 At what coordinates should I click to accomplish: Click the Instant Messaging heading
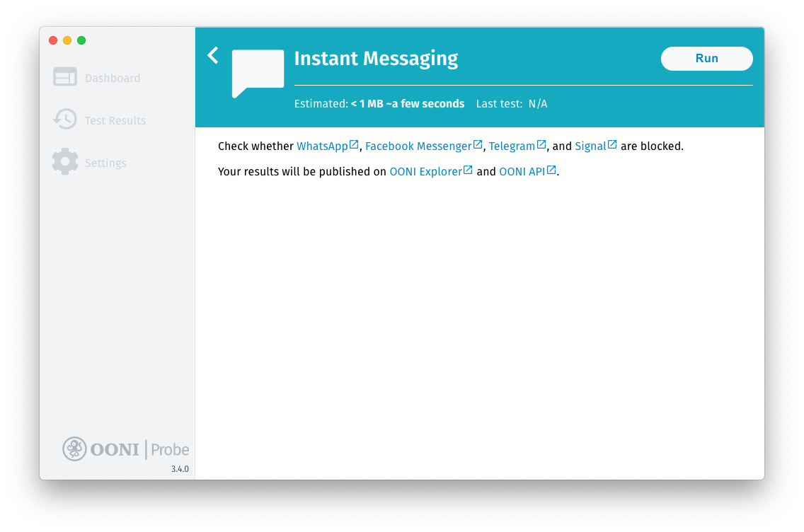point(376,59)
